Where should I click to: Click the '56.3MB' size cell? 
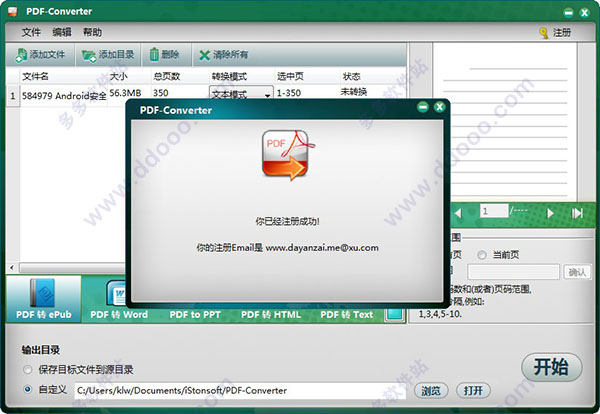(x=125, y=93)
